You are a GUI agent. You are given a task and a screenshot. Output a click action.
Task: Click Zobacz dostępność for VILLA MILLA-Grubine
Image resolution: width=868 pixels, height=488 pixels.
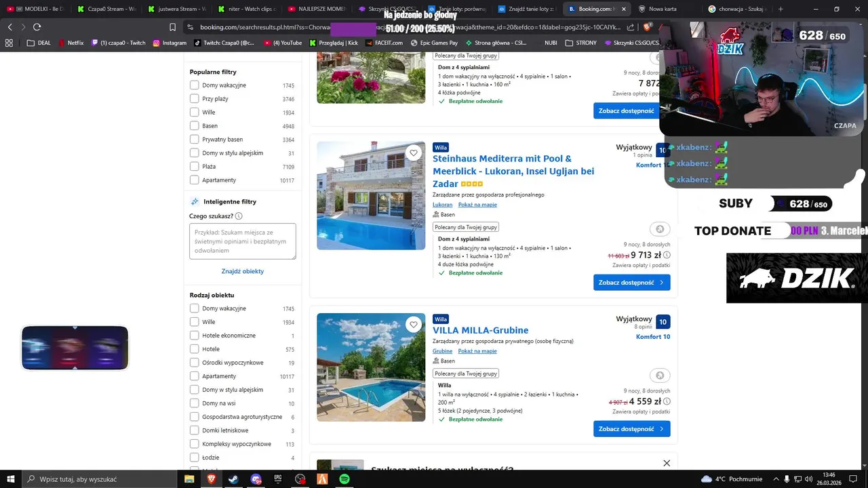pos(631,428)
